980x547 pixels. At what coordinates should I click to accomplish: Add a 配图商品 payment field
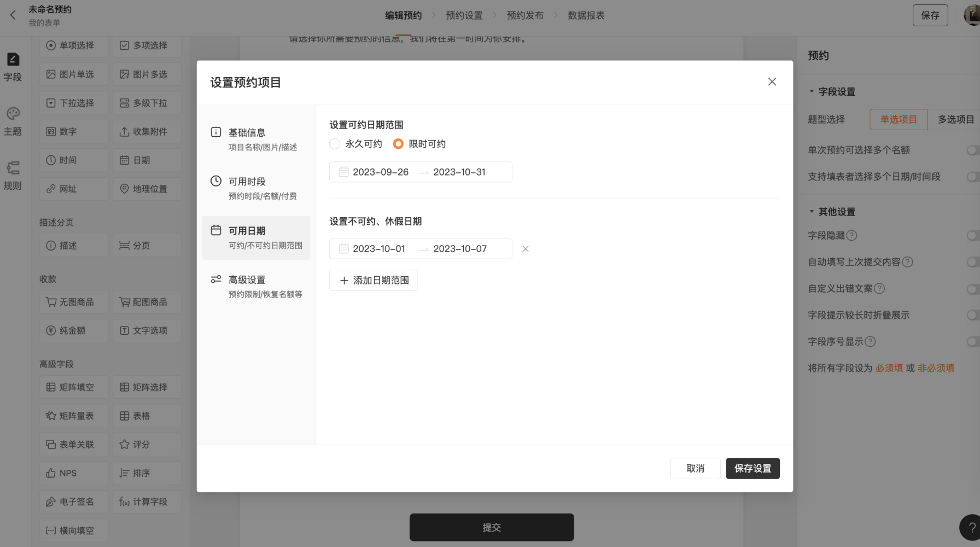(147, 302)
